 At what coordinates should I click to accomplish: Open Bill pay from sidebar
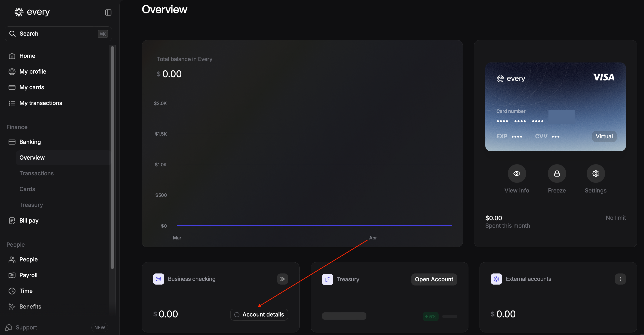[x=29, y=221]
